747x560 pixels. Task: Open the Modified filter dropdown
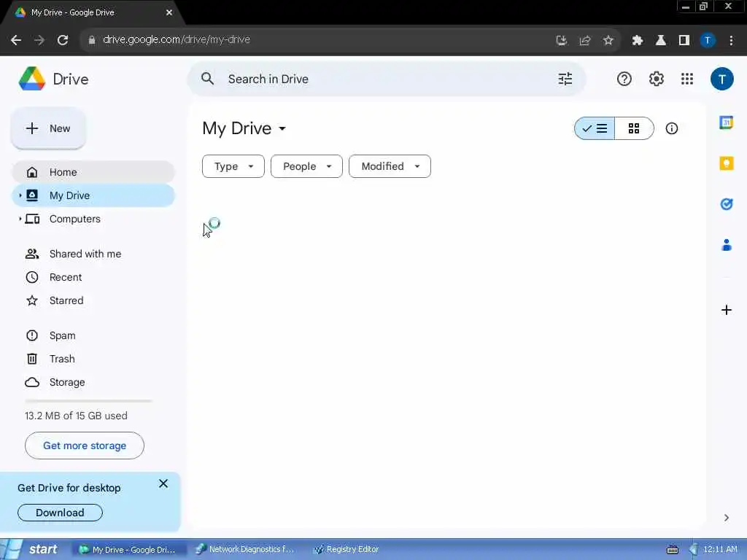click(x=390, y=166)
